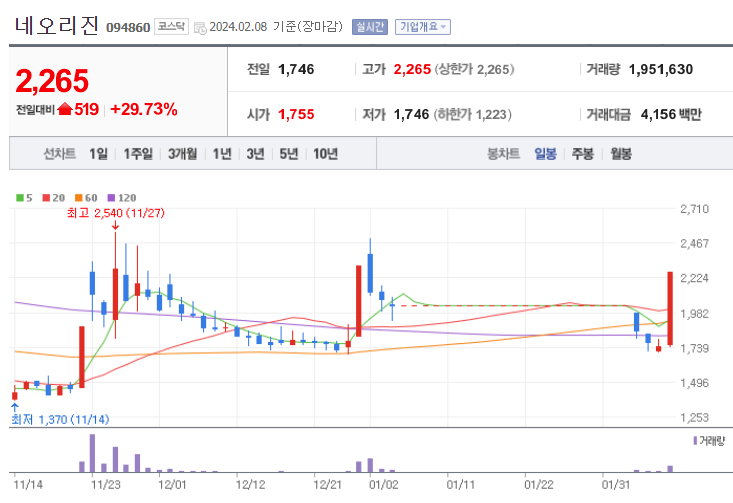Click the 11/23 date label on the axis
The height and width of the screenshot is (503, 733).
coord(106,484)
